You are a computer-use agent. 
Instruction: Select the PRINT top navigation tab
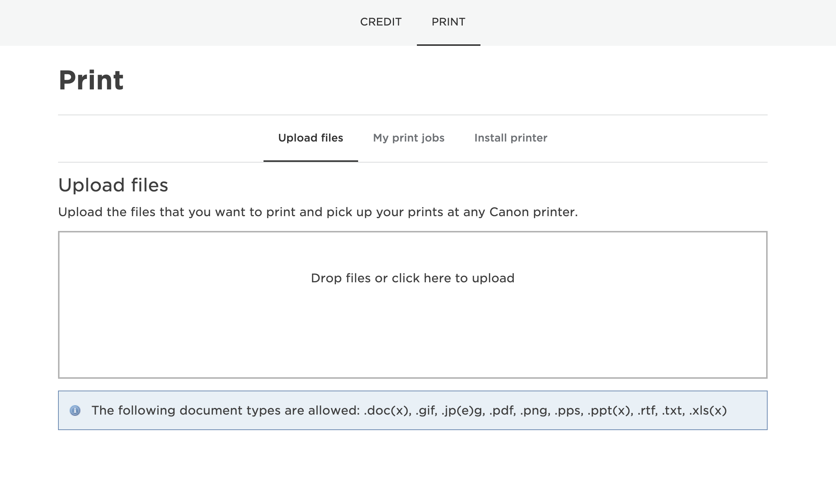[448, 22]
